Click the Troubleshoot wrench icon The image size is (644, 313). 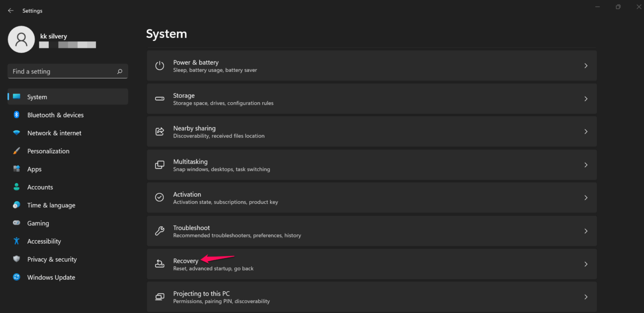(159, 231)
